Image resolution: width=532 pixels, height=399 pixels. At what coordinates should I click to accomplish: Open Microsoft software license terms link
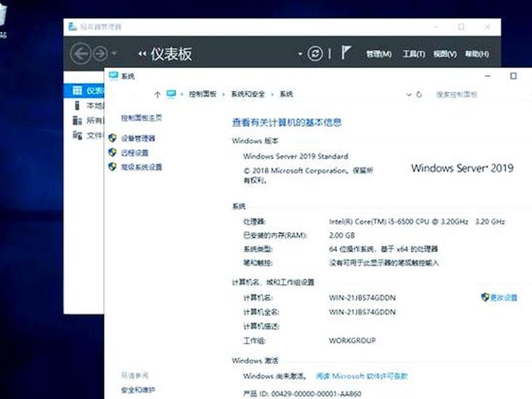pos(362,376)
